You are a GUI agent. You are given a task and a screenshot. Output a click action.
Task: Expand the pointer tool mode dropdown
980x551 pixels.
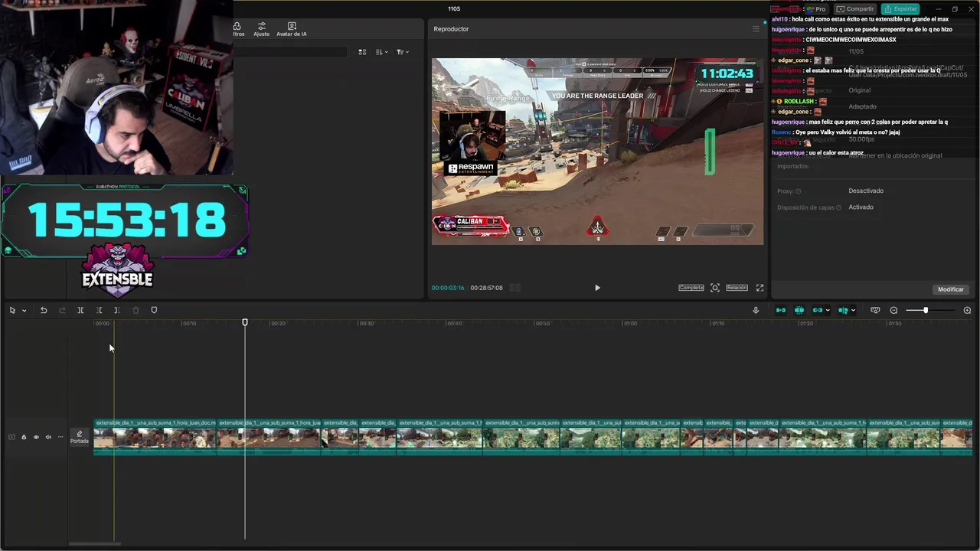click(24, 310)
